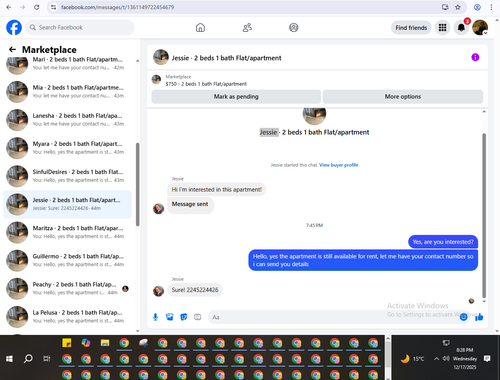Select the Jessie conversation in list
Screen dimensions: 500x380
[68, 204]
